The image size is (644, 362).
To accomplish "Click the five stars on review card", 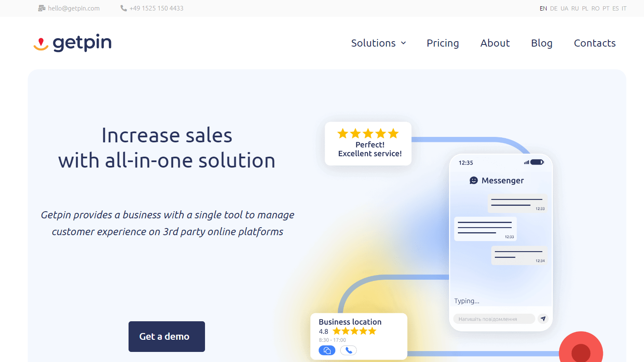I will pos(368,134).
